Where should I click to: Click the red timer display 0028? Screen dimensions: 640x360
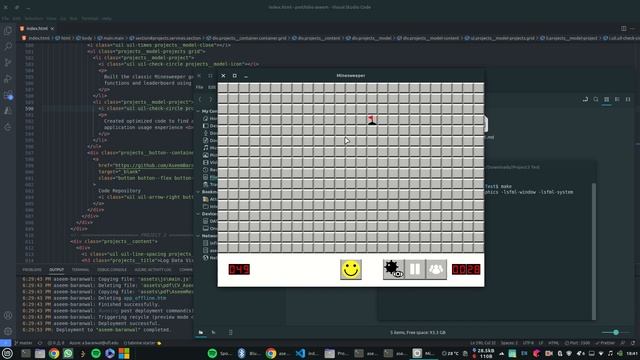(x=466, y=269)
